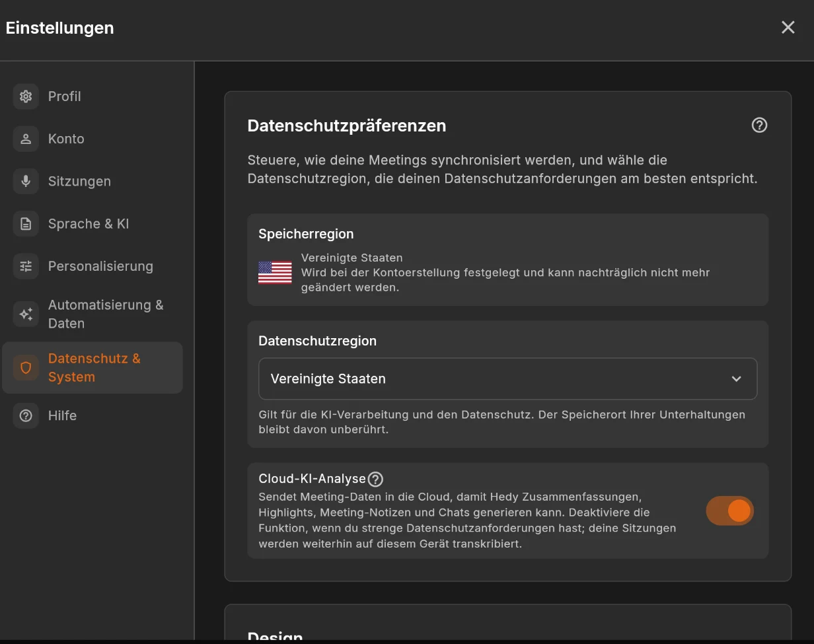The width and height of the screenshot is (814, 644).
Task: Click the Sprache & KI document icon
Action: (26, 224)
